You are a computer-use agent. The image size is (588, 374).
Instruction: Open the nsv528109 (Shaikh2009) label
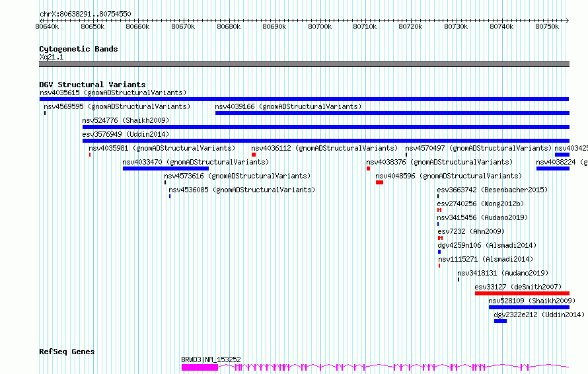point(532,301)
